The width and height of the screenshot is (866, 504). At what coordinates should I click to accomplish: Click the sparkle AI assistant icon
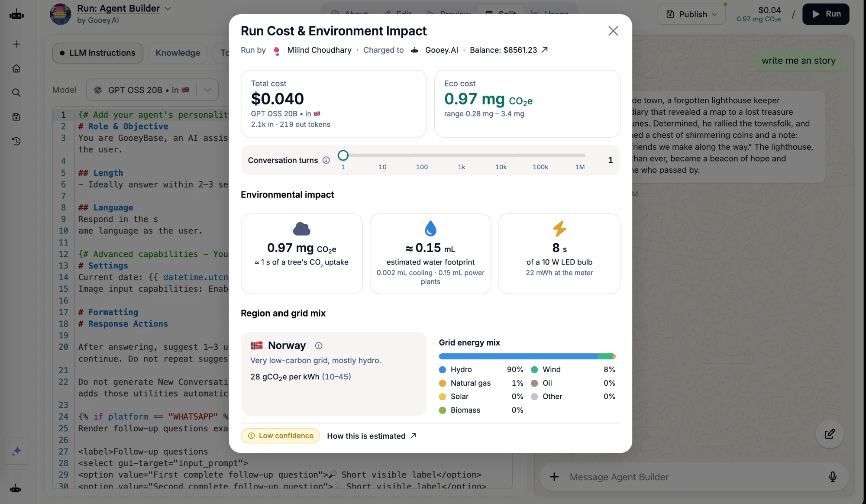pos(16,451)
